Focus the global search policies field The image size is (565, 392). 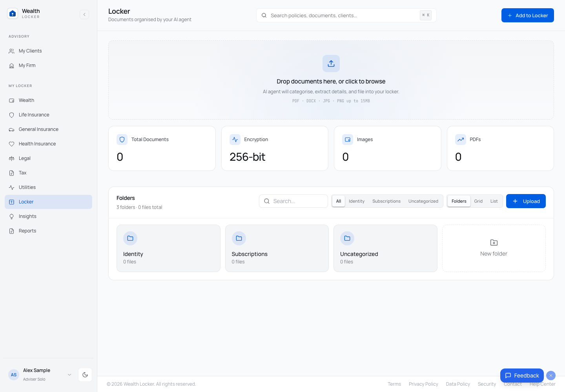coord(346,15)
